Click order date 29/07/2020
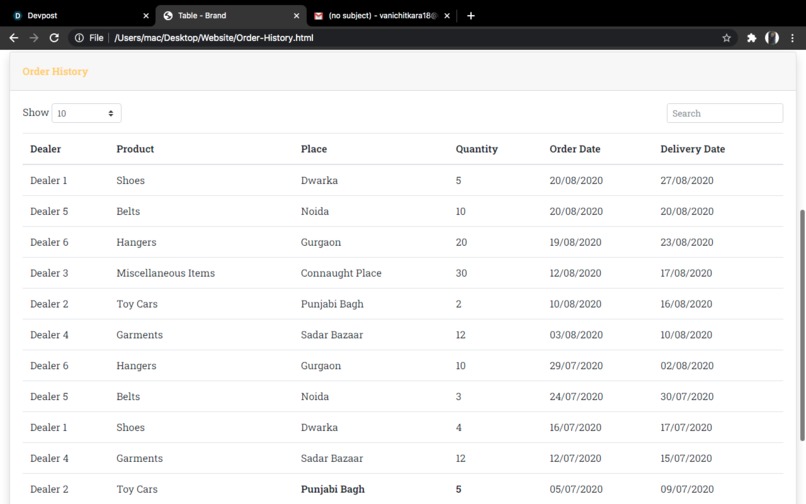This screenshot has width=806, height=504. 576,366
